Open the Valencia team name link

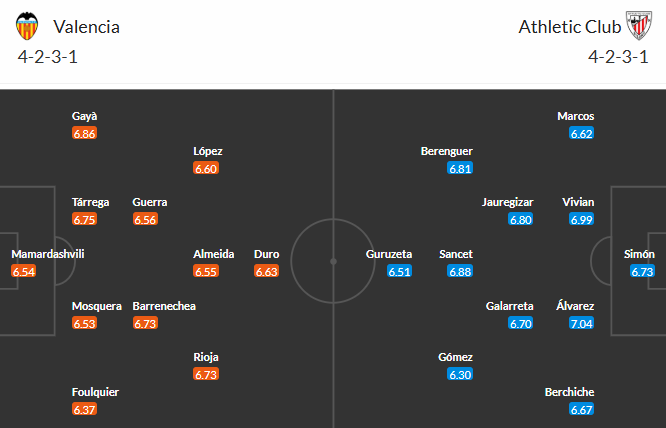[87, 27]
